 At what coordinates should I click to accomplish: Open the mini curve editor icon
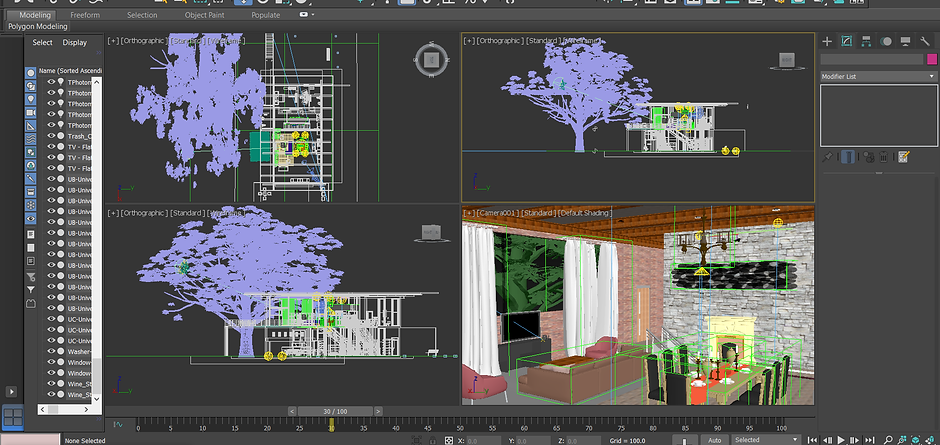click(x=118, y=425)
